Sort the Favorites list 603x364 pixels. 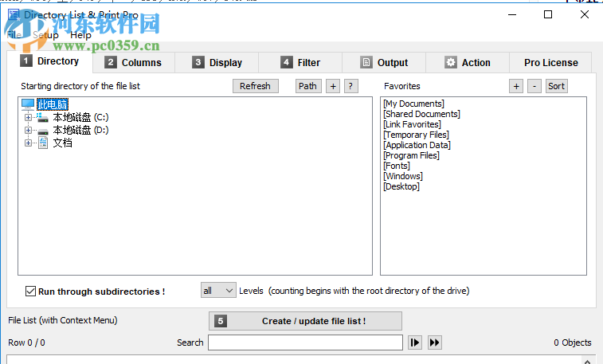coord(557,86)
